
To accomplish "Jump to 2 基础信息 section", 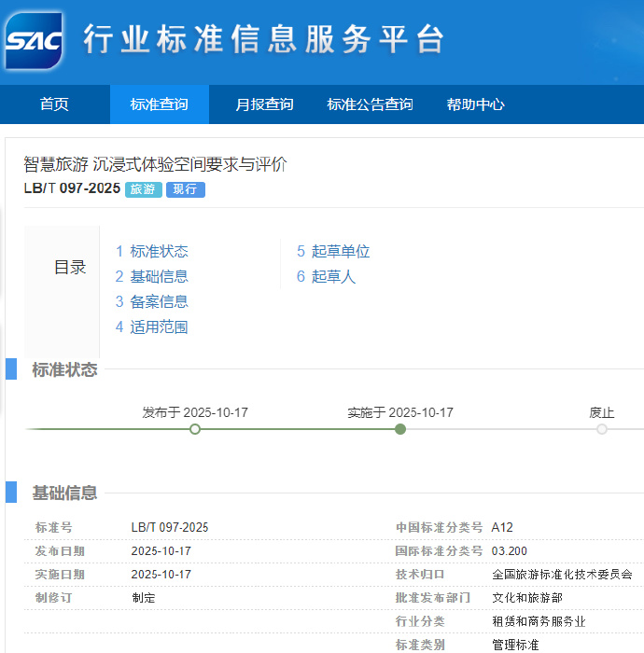I will point(152,276).
